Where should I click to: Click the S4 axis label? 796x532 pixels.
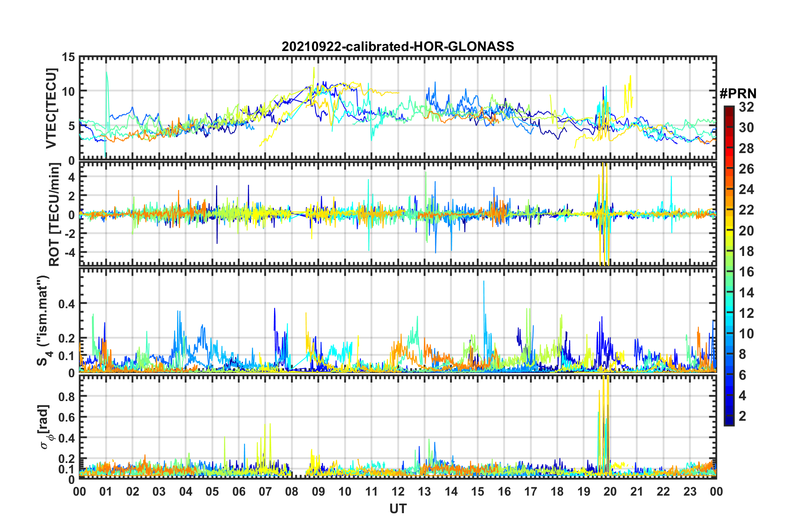[43, 320]
